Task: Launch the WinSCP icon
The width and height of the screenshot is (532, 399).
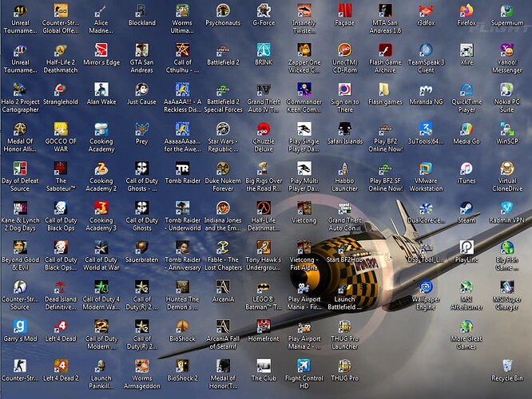Action: click(x=507, y=134)
